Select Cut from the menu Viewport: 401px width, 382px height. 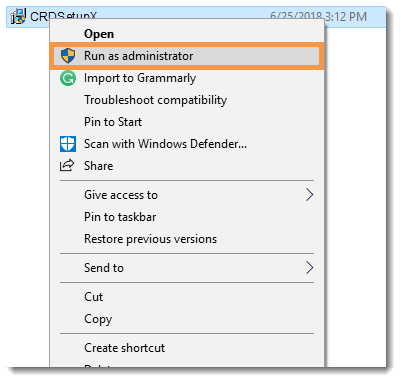[94, 297]
